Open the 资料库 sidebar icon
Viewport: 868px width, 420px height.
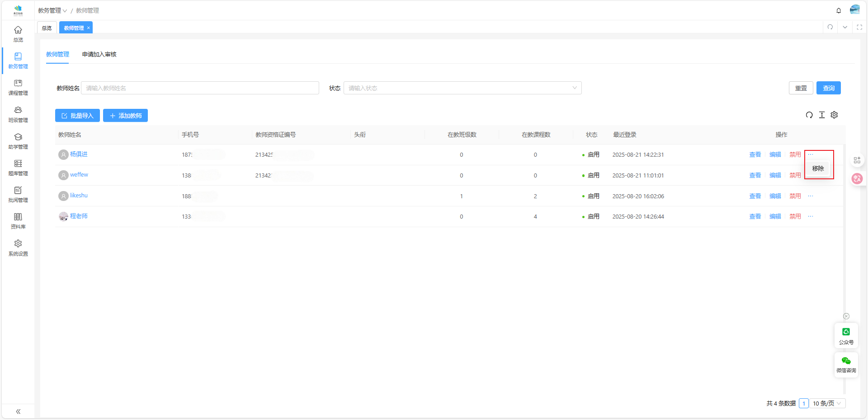click(18, 221)
